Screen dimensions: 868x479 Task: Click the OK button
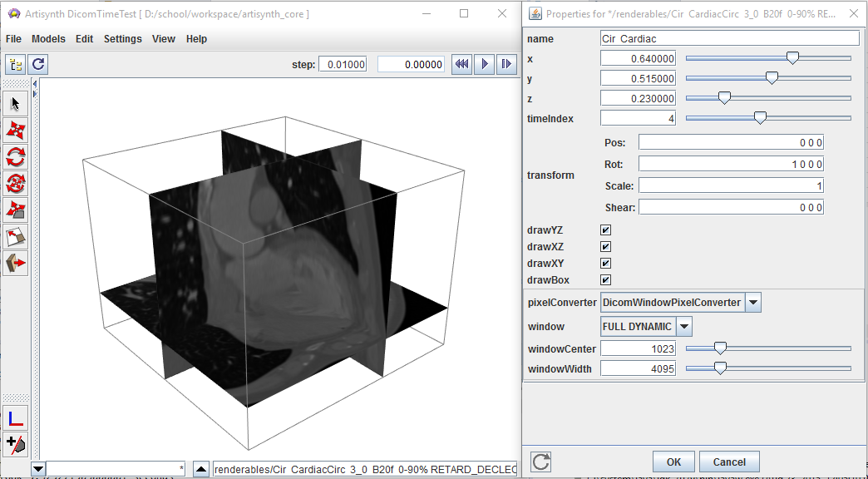673,462
